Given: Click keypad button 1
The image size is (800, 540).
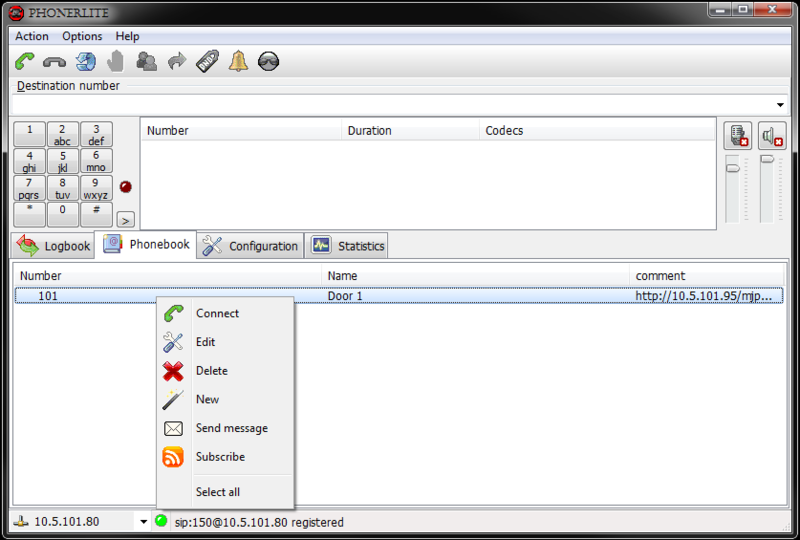Looking at the screenshot, I should (x=29, y=134).
